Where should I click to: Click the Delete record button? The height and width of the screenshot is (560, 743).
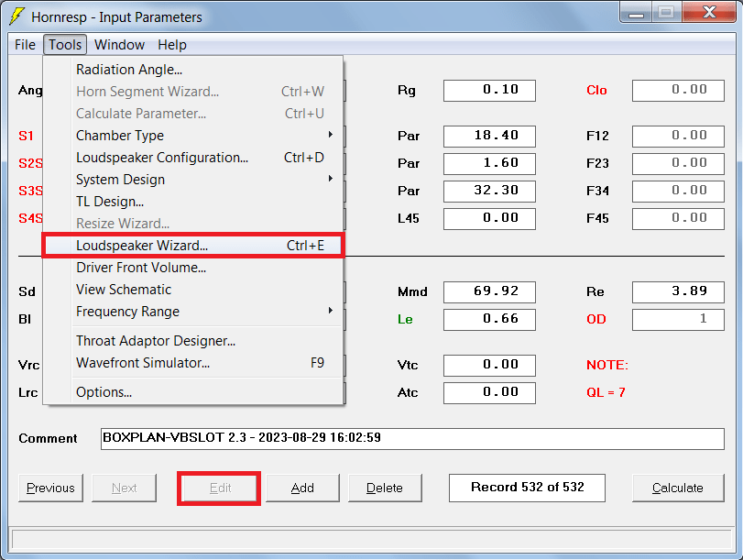(385, 488)
